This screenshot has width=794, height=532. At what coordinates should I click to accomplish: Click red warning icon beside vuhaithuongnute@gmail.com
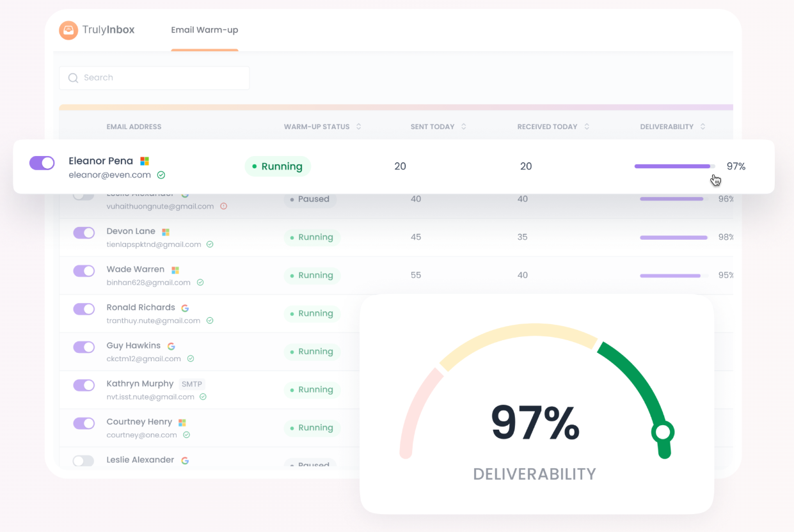(223, 207)
